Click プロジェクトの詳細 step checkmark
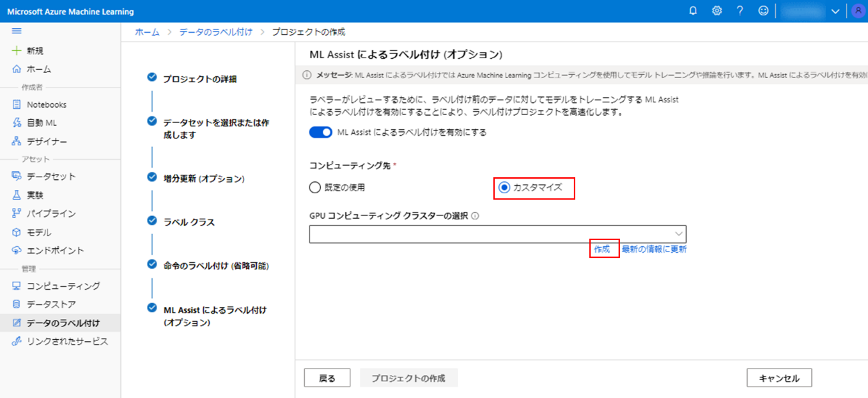Image resolution: width=868 pixels, height=398 pixels. (x=152, y=78)
